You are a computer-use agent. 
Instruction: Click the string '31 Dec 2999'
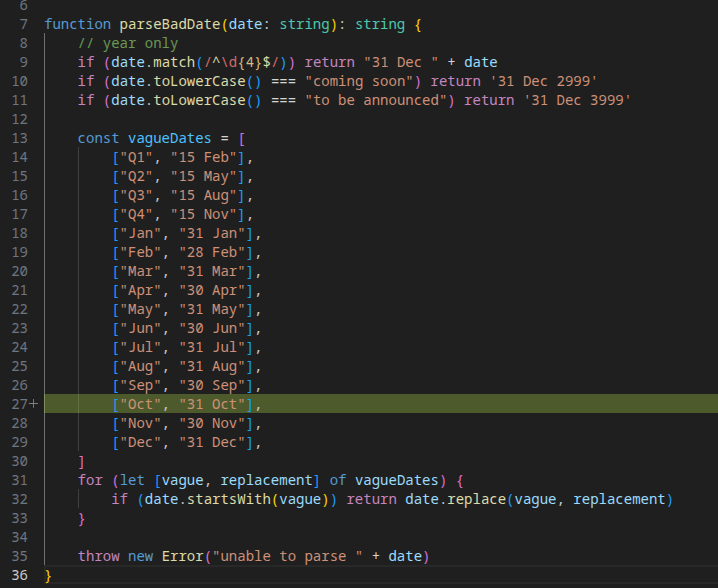[544, 82]
